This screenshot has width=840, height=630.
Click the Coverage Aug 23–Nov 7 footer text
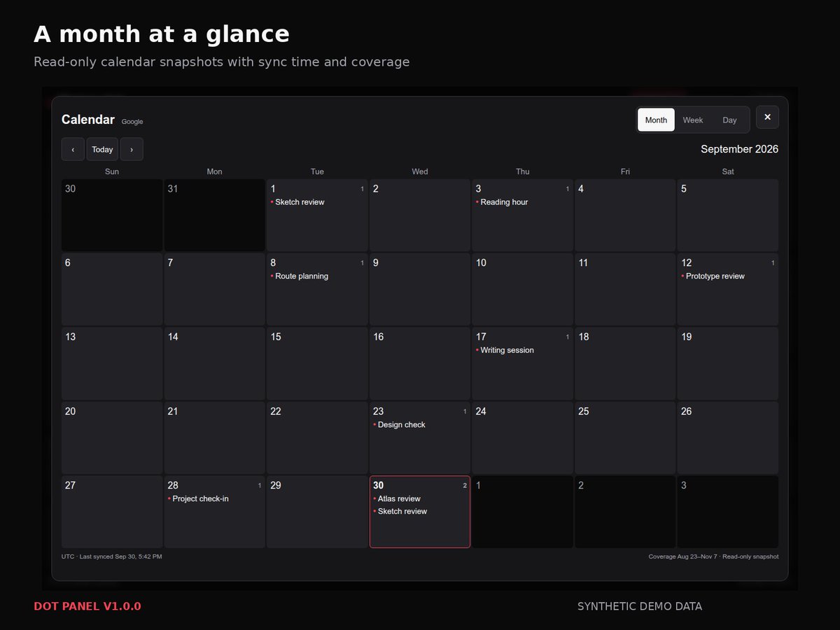(x=682, y=556)
